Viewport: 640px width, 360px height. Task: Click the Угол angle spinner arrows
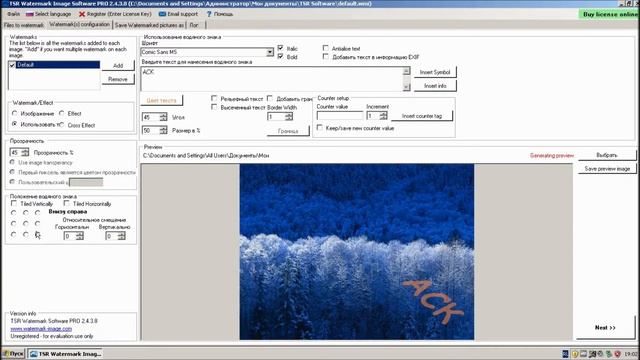163,117
